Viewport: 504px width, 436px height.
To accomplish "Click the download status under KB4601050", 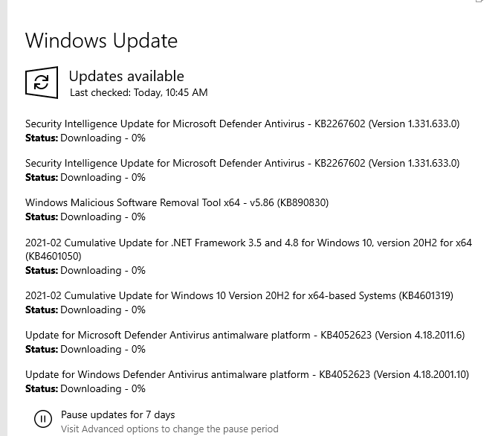I will pyautogui.click(x=85, y=270).
